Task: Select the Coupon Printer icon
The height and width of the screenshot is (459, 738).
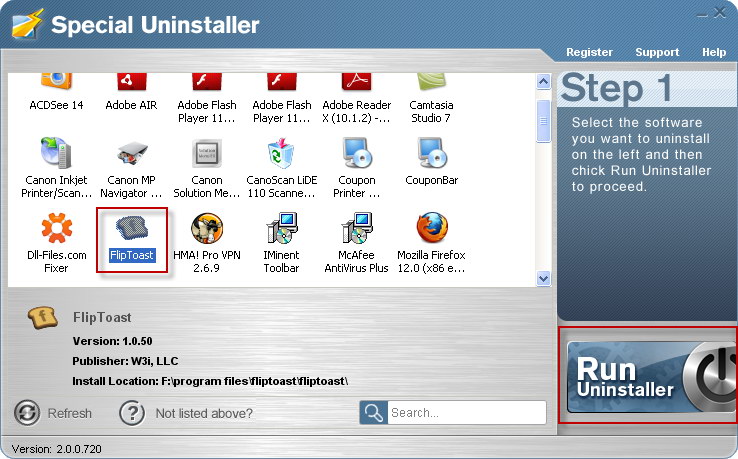Action: (357, 153)
